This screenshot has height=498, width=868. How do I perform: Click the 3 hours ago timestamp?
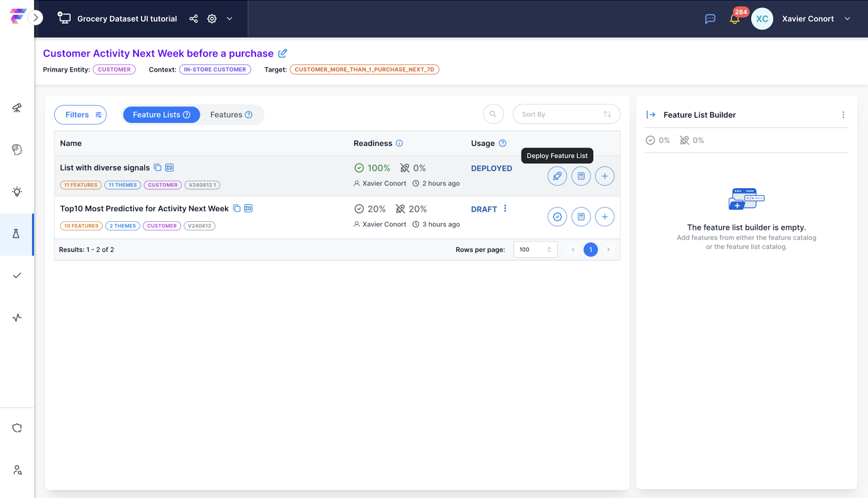coord(441,224)
